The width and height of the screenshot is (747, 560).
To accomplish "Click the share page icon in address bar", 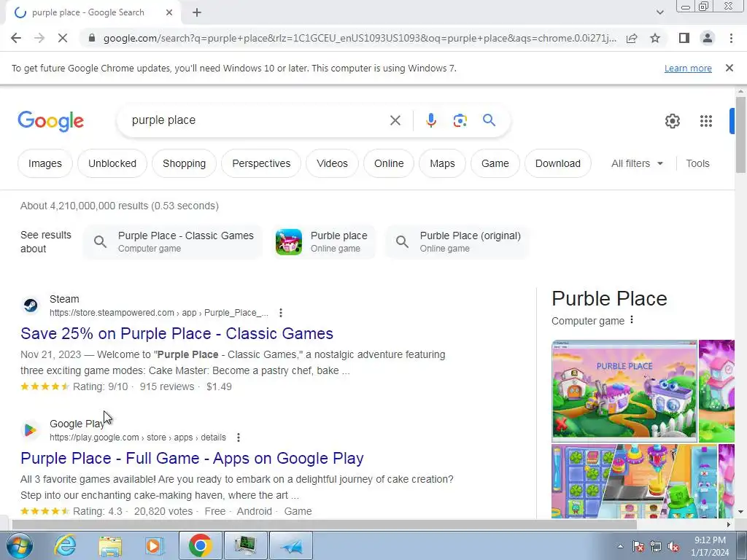I will (632, 38).
